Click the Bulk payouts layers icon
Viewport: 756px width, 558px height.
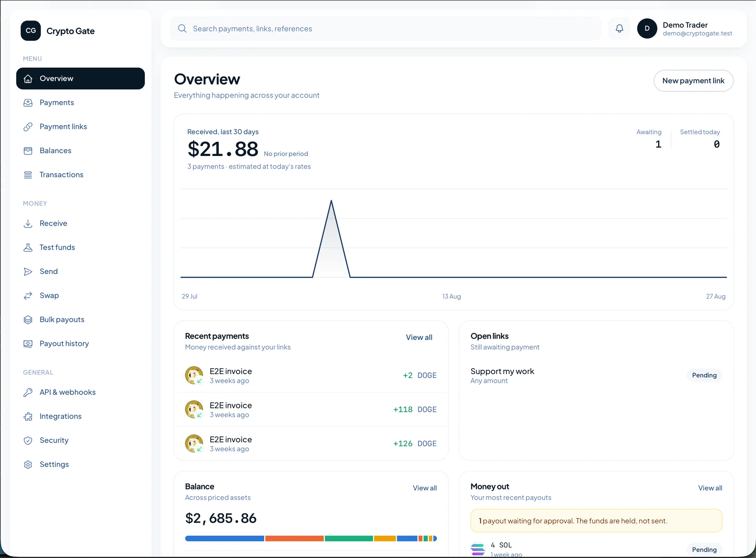(x=28, y=319)
